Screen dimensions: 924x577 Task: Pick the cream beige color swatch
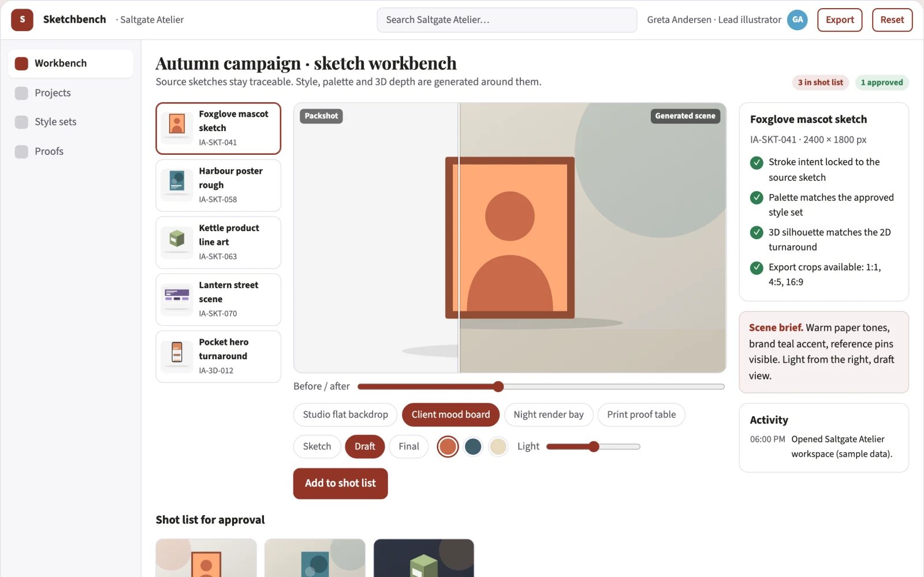[x=498, y=446]
